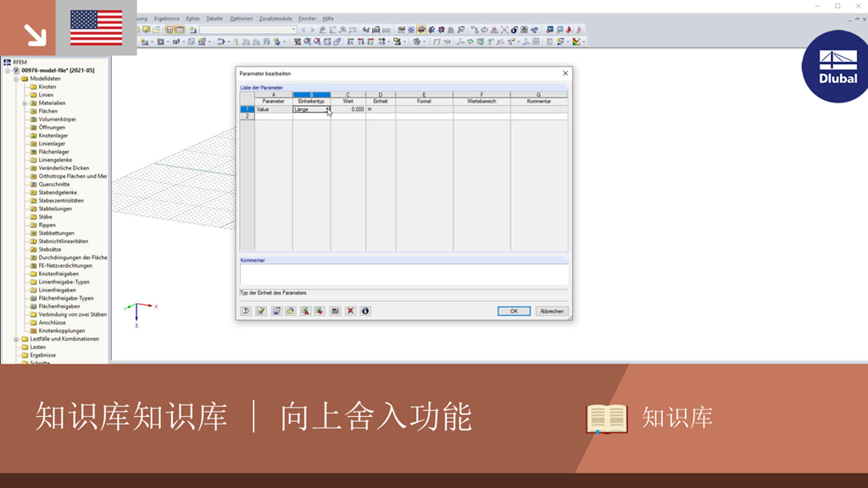The image size is (868, 488).
Task: Click the help icon in Parameter bearbeiten dialog
Action: [246, 311]
